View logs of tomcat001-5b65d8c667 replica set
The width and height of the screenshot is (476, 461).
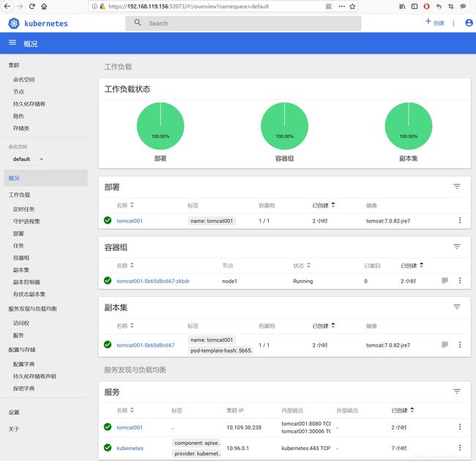[x=445, y=345]
